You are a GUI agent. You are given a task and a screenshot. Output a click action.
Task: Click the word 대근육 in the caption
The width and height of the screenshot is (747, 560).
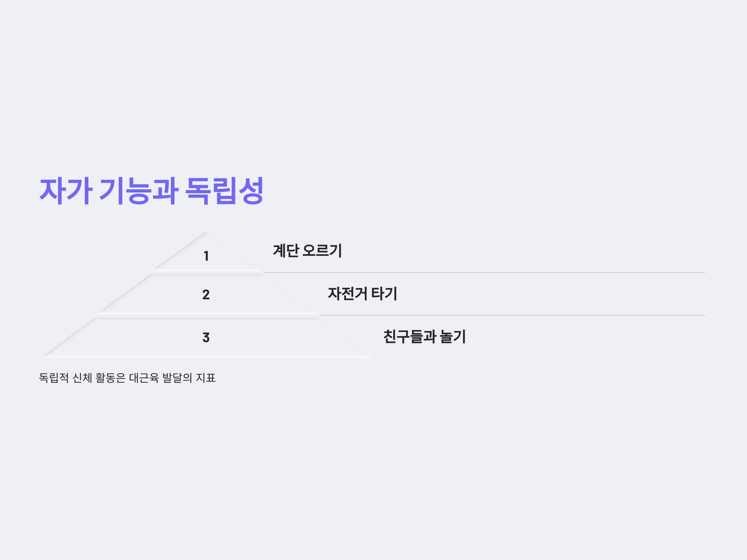click(x=144, y=378)
